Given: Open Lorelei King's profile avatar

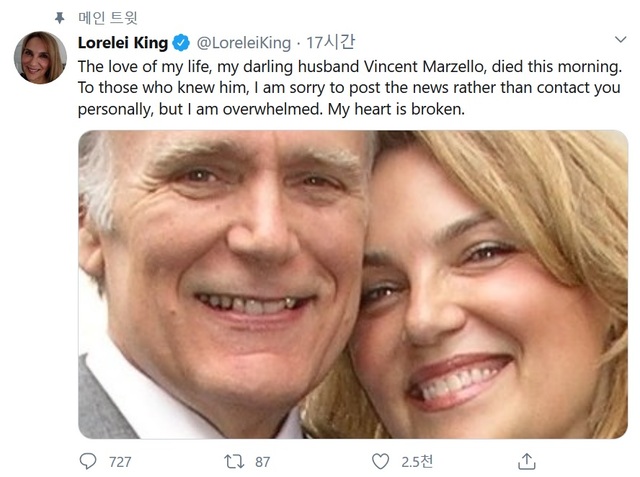Looking at the screenshot, I should pyautogui.click(x=40, y=58).
